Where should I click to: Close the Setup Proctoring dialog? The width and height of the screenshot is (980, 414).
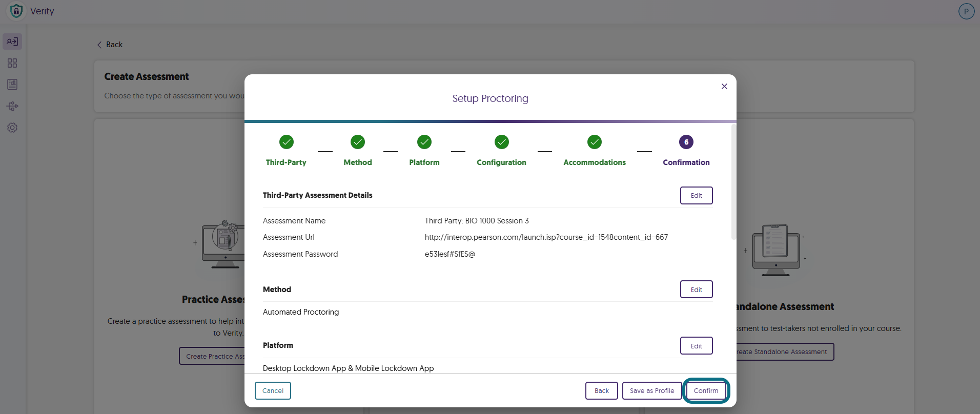(724, 86)
